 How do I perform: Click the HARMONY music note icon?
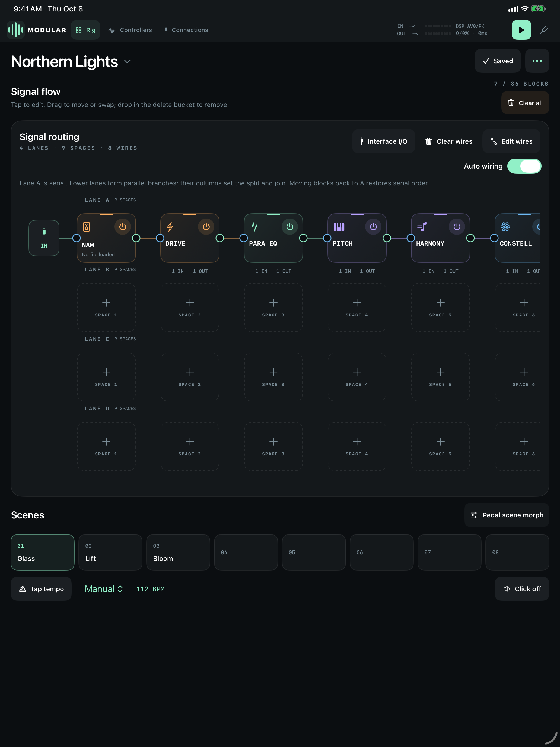click(422, 227)
